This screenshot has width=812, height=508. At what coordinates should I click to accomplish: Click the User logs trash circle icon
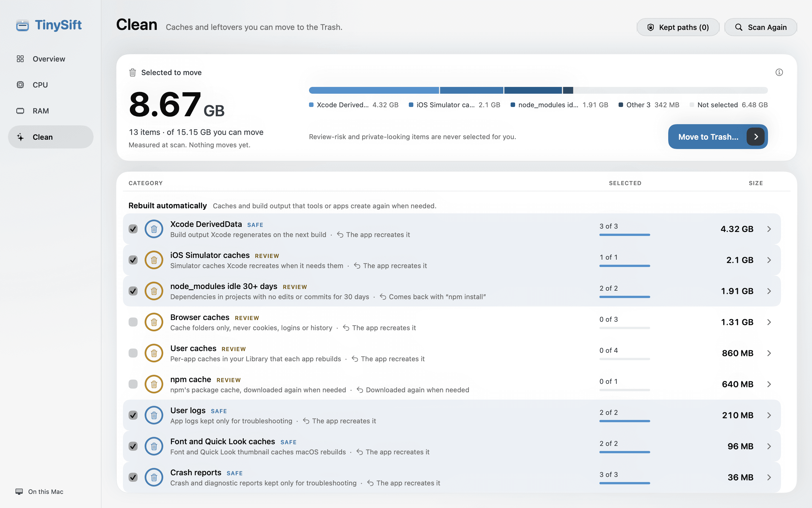[x=154, y=415]
